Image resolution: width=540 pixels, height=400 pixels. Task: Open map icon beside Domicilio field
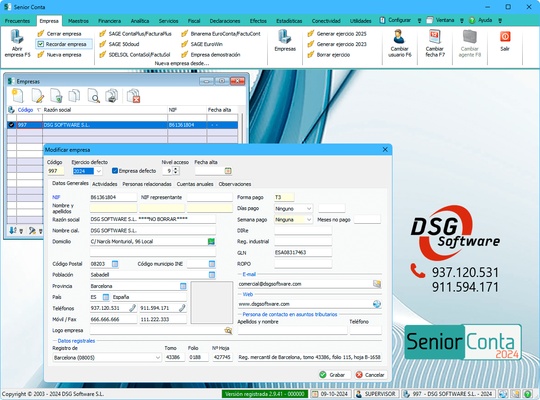click(211, 242)
